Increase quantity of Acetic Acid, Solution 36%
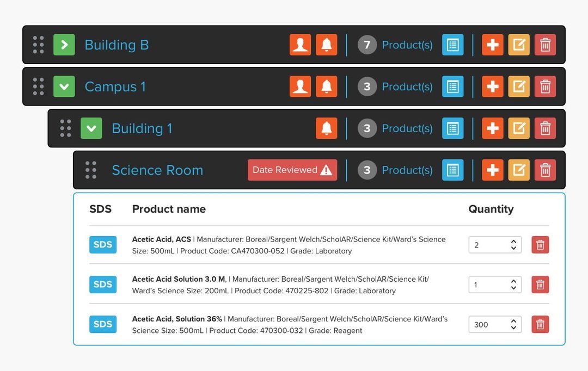 (513, 321)
